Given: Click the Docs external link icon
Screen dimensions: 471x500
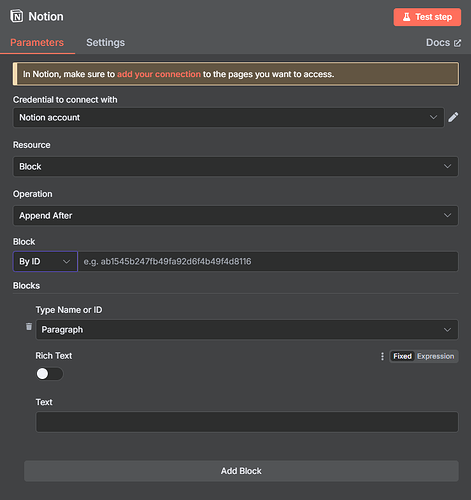Looking at the screenshot, I should pos(457,43).
